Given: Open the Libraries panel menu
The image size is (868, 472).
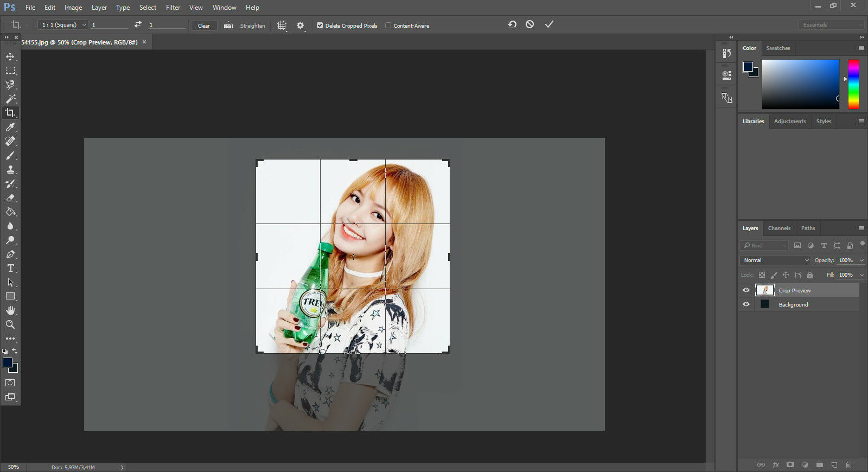Looking at the screenshot, I should 861,122.
